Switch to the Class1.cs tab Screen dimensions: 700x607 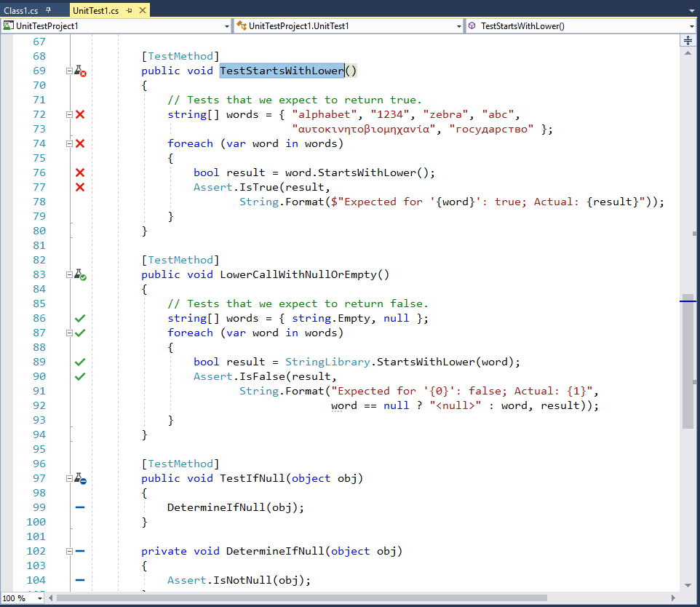click(21, 10)
